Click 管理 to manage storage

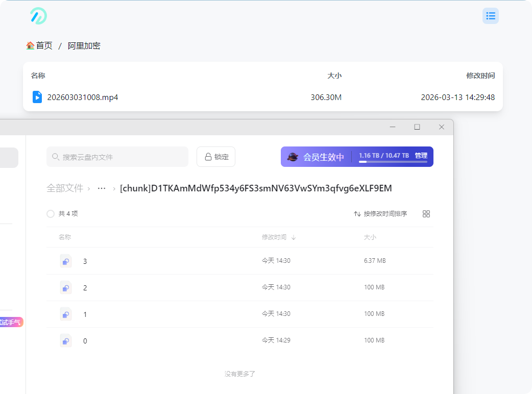pyautogui.click(x=421, y=156)
